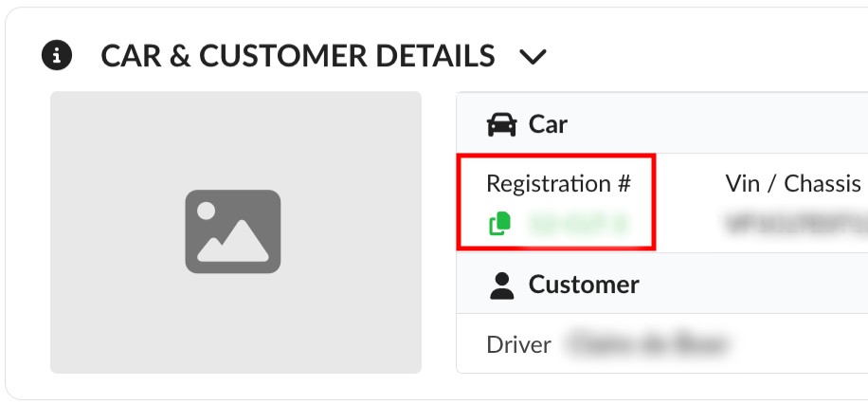868x405 pixels.
Task: Copy the registration number using the green icon
Action: click(499, 224)
